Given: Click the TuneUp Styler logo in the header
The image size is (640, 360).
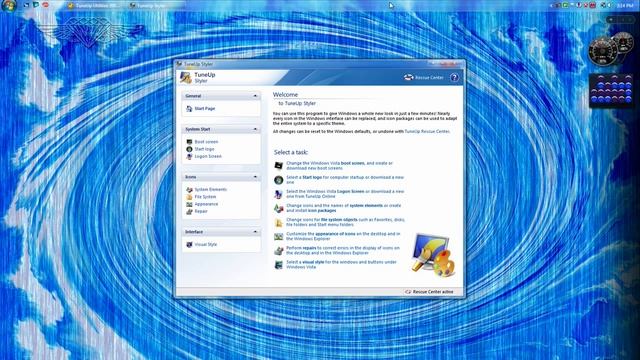Looking at the screenshot, I should tap(186, 77).
